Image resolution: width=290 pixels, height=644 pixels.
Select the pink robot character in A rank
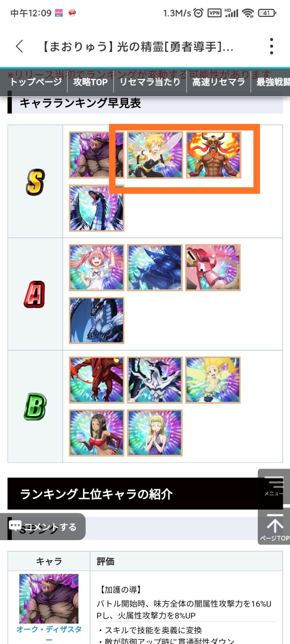(x=213, y=268)
